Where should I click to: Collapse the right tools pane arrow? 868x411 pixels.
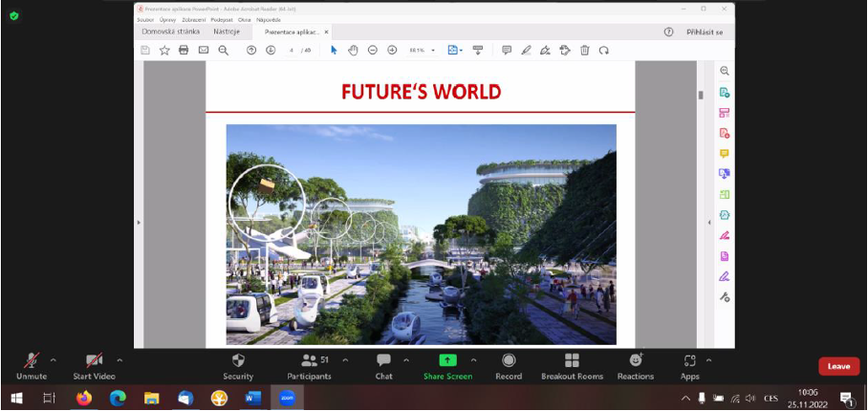(709, 223)
